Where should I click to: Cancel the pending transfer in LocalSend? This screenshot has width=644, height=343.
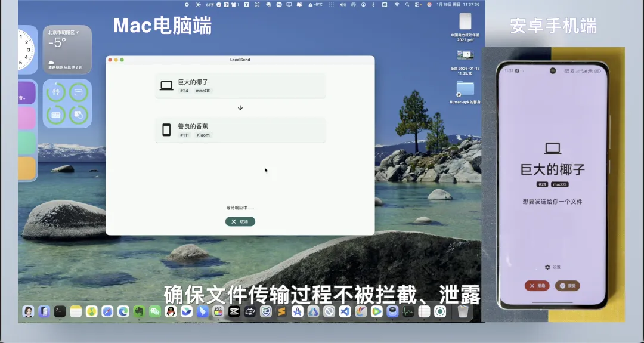tap(240, 221)
